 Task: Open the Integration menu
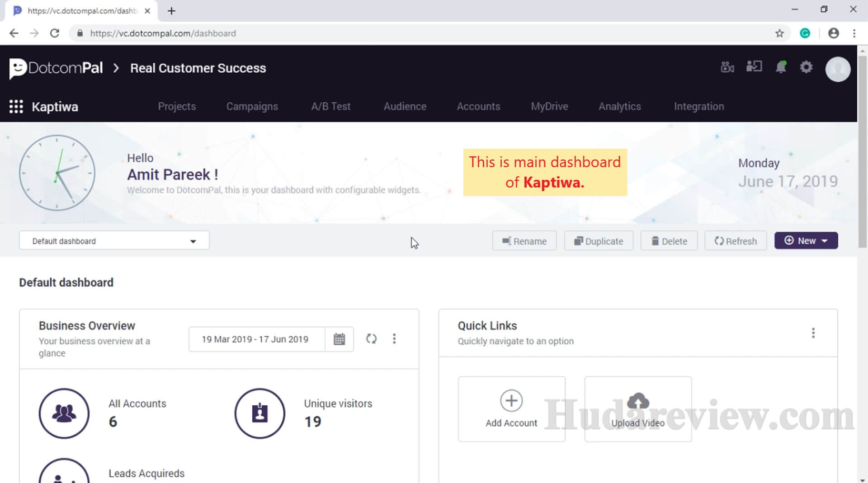tap(699, 107)
